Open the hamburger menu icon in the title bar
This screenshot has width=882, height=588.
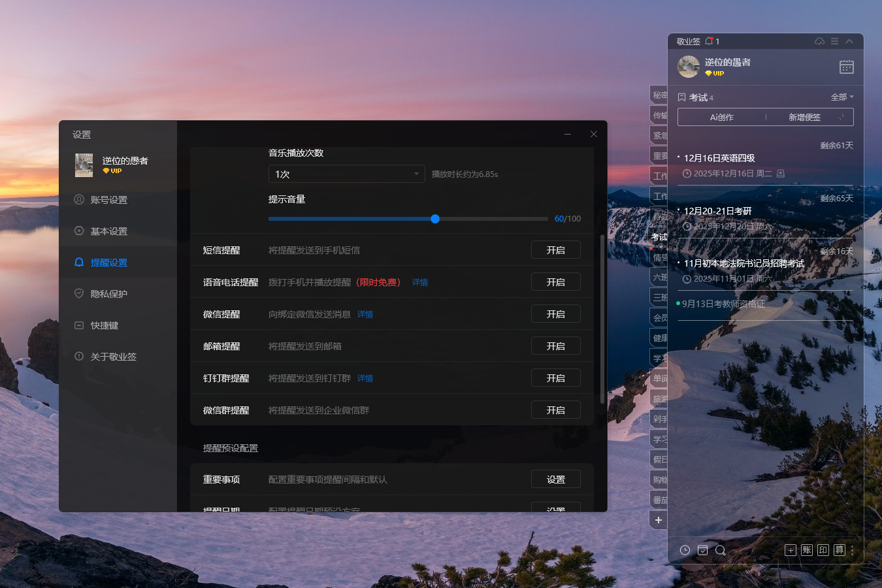click(x=834, y=41)
